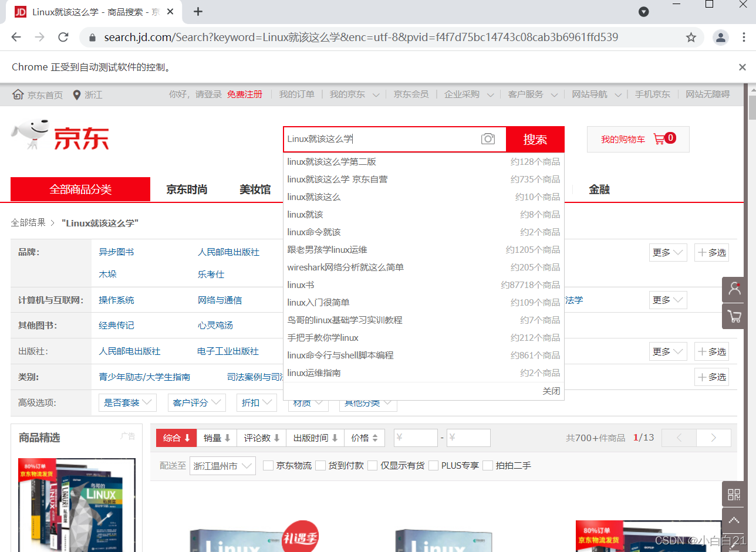Click the minimum price input field

[416, 438]
